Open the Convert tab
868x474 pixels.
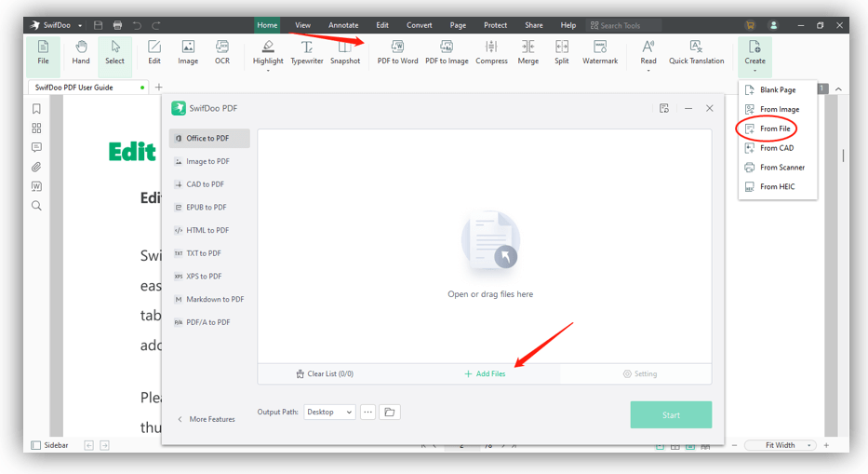(419, 25)
